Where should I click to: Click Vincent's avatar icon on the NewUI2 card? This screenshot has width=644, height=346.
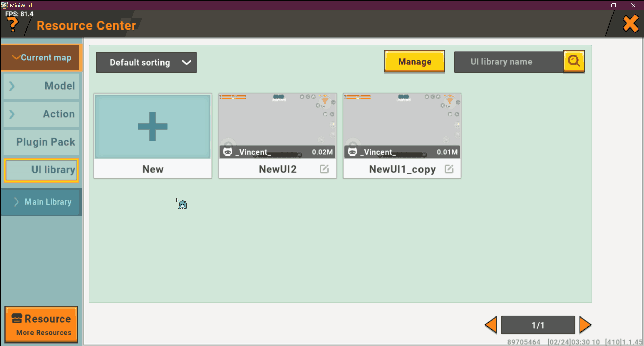(228, 152)
